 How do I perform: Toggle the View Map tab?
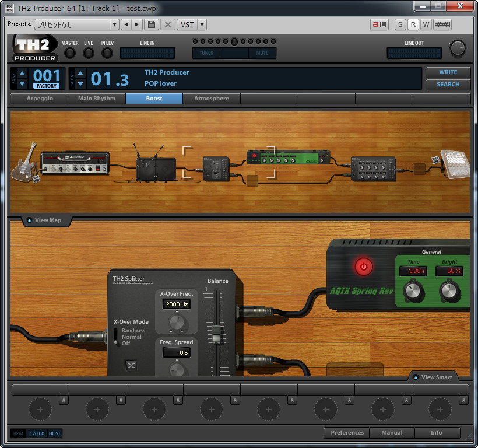(x=47, y=220)
